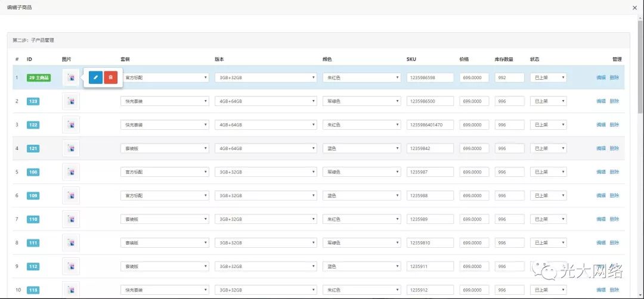Click 删除 link in row ID 108
Viewport: 644px width, 299px height.
point(614,172)
